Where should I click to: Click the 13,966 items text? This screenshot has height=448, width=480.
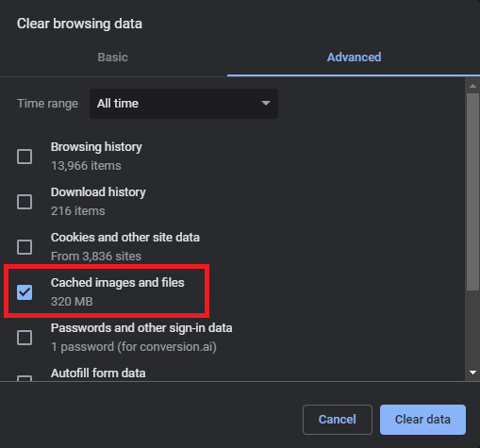click(x=86, y=166)
